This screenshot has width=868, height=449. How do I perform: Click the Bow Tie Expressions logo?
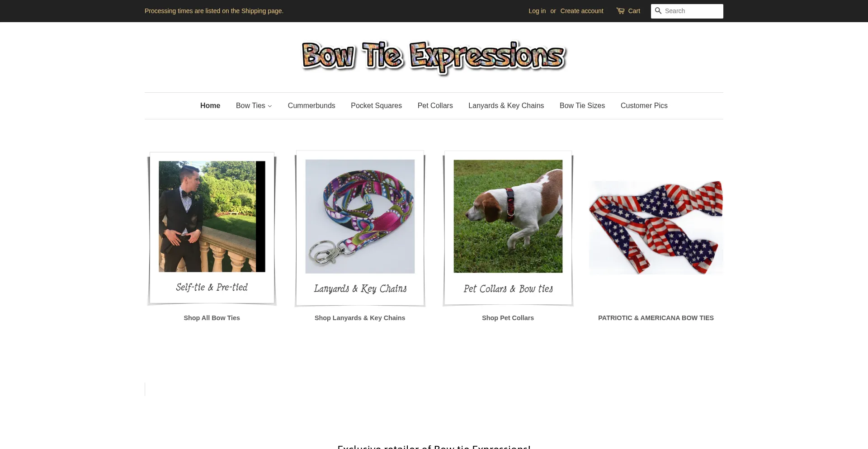pyautogui.click(x=434, y=57)
